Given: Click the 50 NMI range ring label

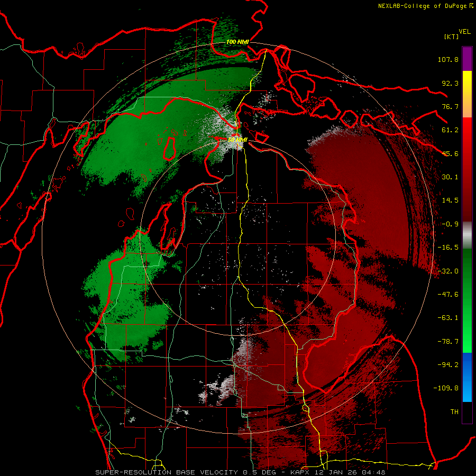Looking at the screenshot, I should click(x=237, y=140).
